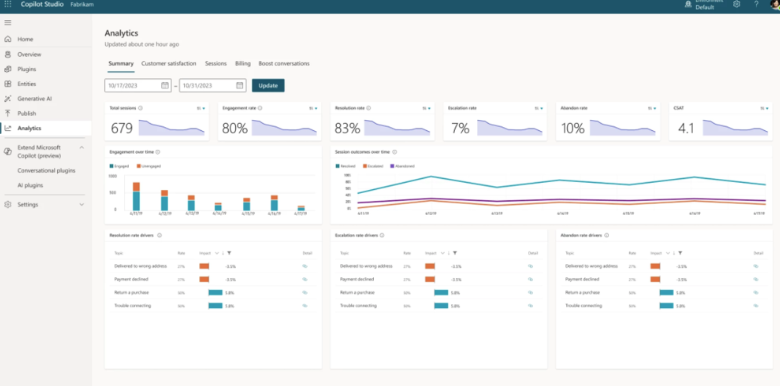780x386 pixels.
Task: Click info icon next to Engagement rate
Action: [260, 108]
